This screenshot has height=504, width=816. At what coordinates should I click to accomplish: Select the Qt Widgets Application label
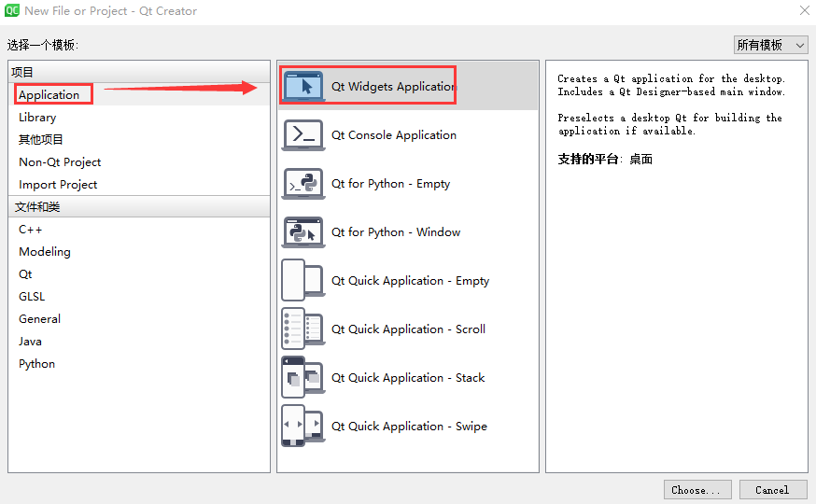(393, 87)
